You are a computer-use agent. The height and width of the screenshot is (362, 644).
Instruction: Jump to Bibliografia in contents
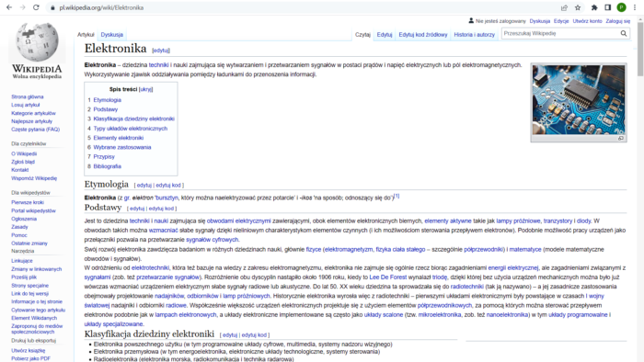(108, 166)
